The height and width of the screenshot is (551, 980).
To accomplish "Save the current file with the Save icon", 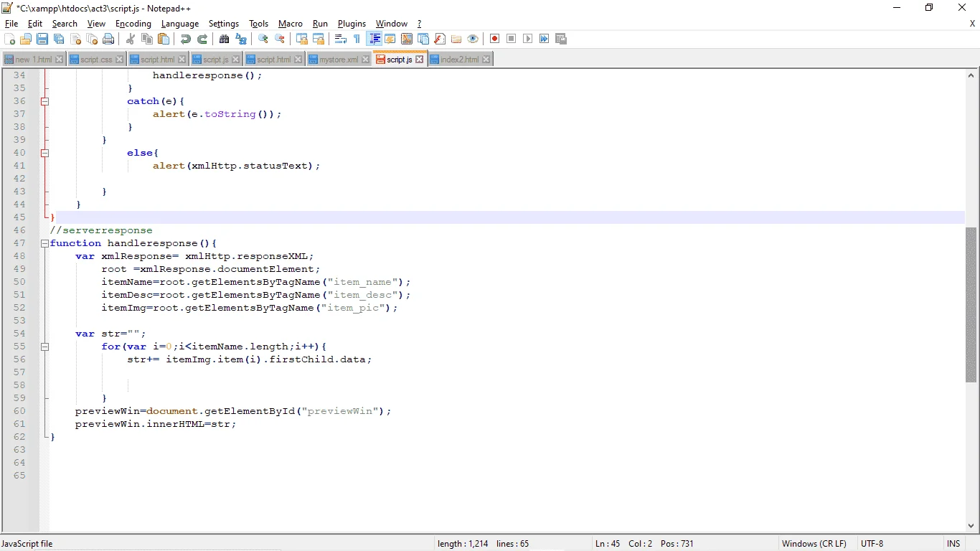I will 42,39.
